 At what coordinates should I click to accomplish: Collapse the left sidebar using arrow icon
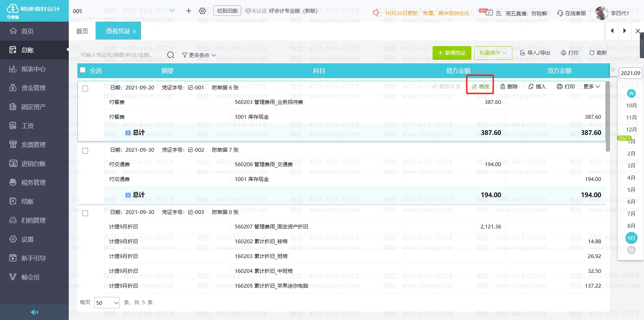[x=34, y=312]
